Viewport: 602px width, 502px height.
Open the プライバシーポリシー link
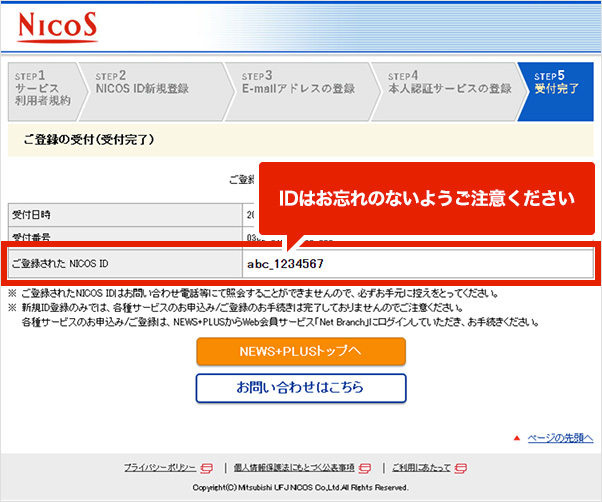tap(161, 468)
